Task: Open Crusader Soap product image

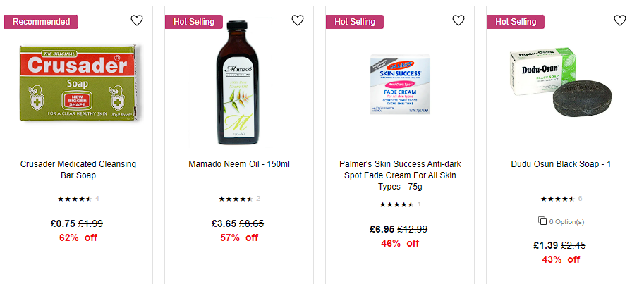Action: pyautogui.click(x=78, y=84)
